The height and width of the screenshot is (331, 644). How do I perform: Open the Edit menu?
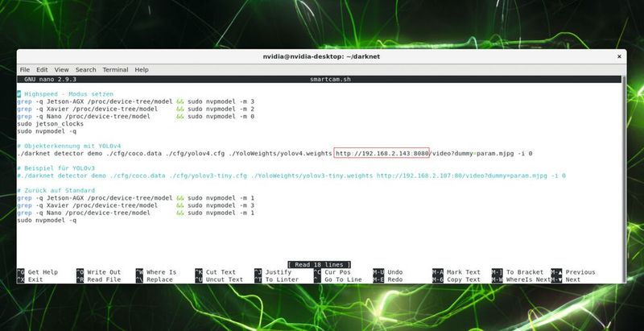[x=42, y=70]
